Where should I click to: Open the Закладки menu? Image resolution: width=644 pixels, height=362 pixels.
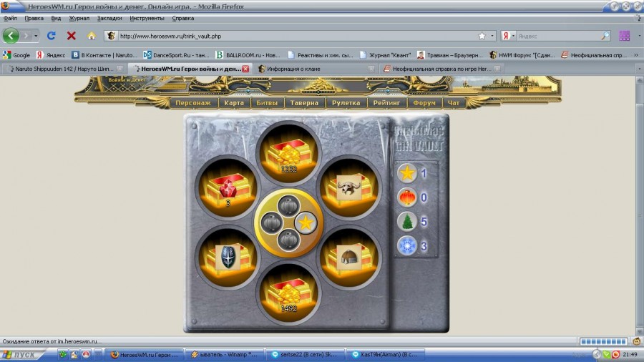(x=109, y=18)
